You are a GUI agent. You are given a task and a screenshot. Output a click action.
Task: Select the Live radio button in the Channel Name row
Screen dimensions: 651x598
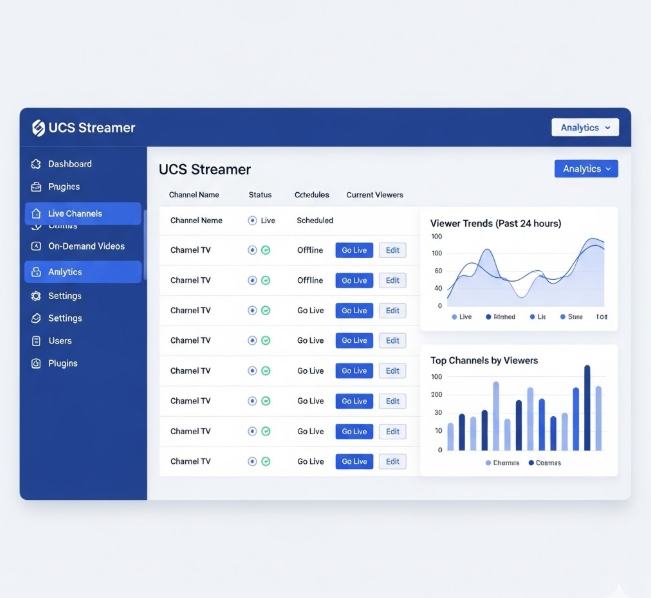pos(252,220)
